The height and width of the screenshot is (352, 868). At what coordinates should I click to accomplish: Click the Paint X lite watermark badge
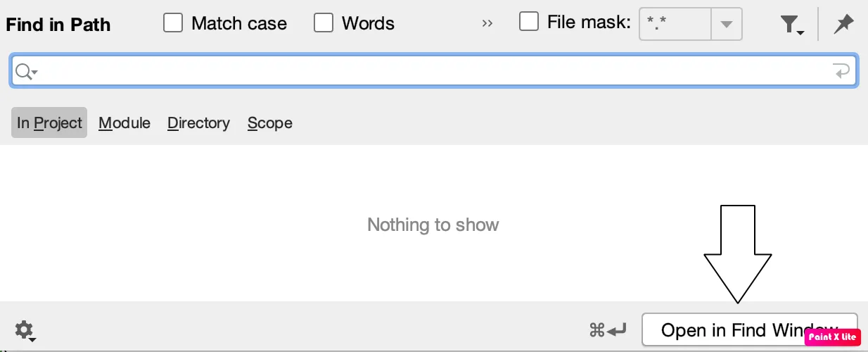click(832, 337)
